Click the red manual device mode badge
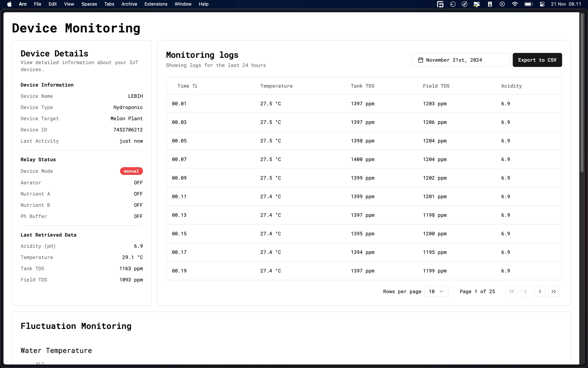The width and height of the screenshot is (588, 368). [131, 171]
